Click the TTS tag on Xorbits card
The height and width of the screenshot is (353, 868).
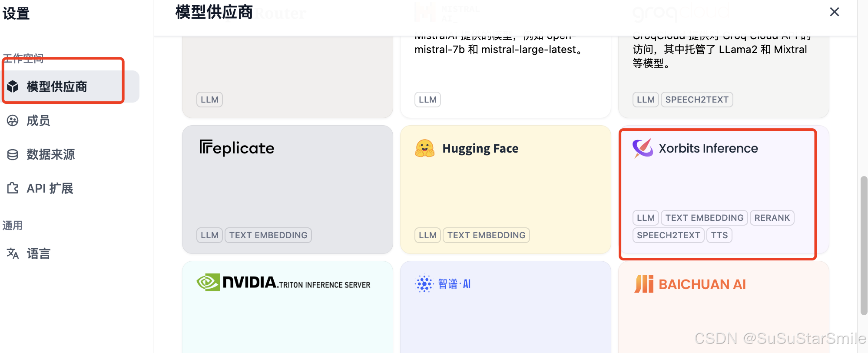tap(719, 235)
